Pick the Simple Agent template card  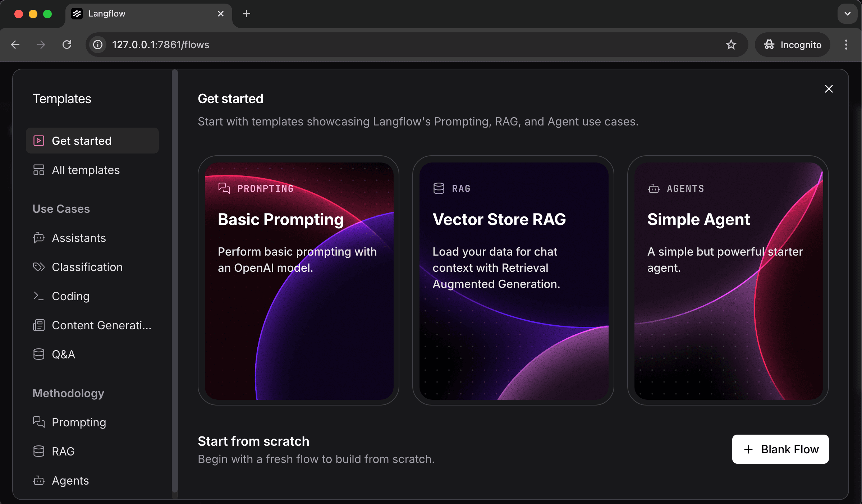tap(728, 280)
